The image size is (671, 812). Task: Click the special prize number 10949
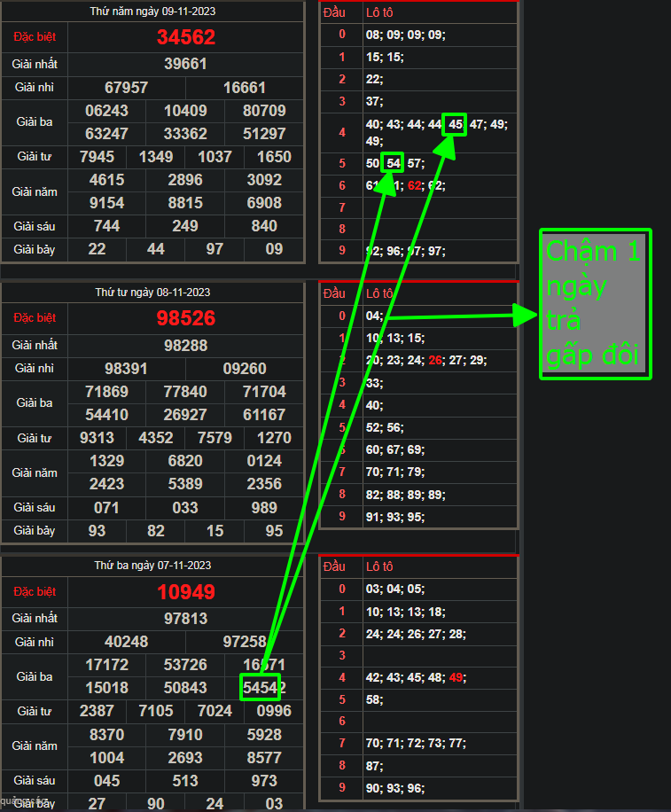pyautogui.click(x=186, y=592)
